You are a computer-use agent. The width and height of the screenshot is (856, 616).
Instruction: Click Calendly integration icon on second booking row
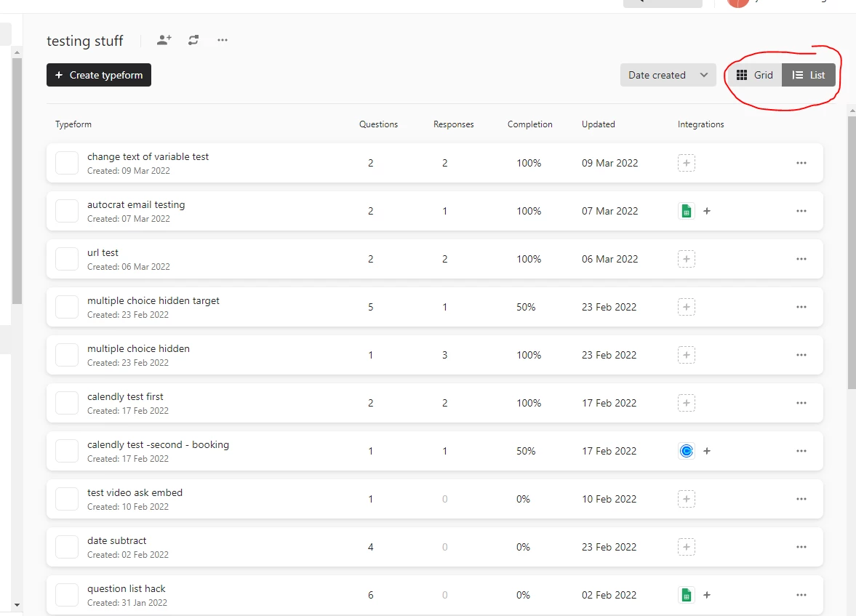click(686, 451)
